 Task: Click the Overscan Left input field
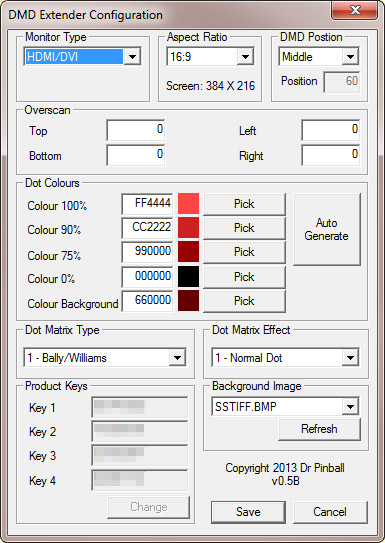point(330,130)
